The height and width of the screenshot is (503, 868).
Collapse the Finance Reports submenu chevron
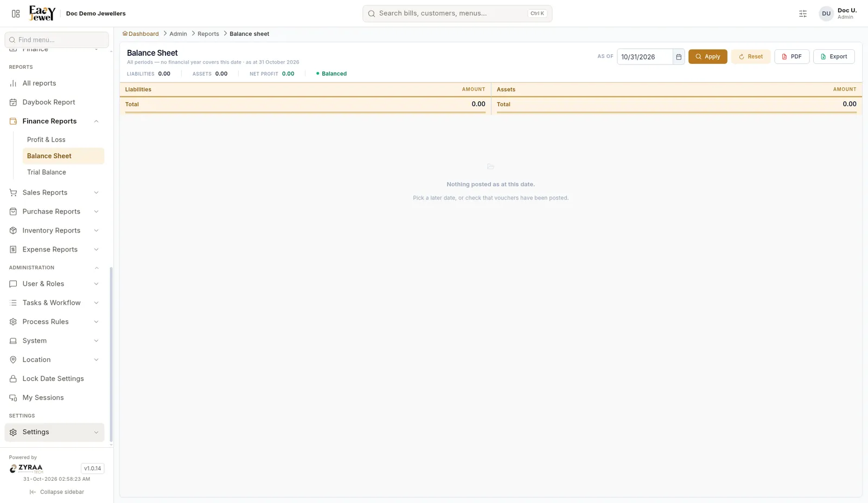tap(96, 121)
